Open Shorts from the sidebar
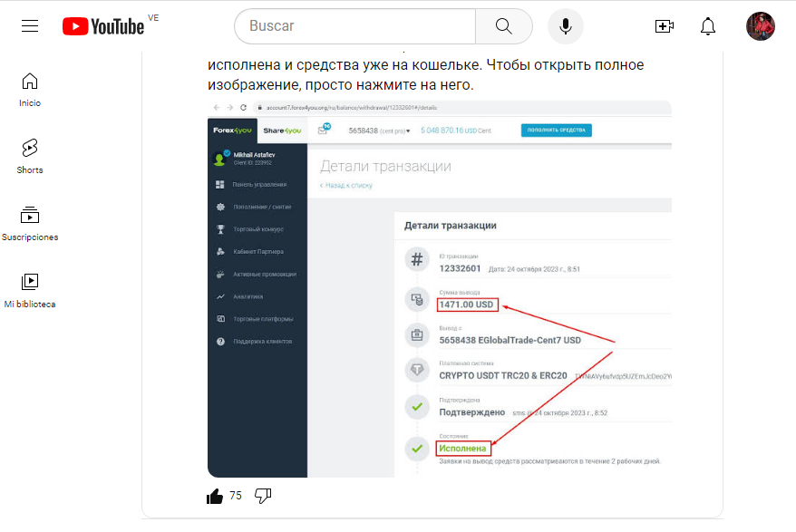Viewport: 796px width, 532px height. (x=30, y=157)
